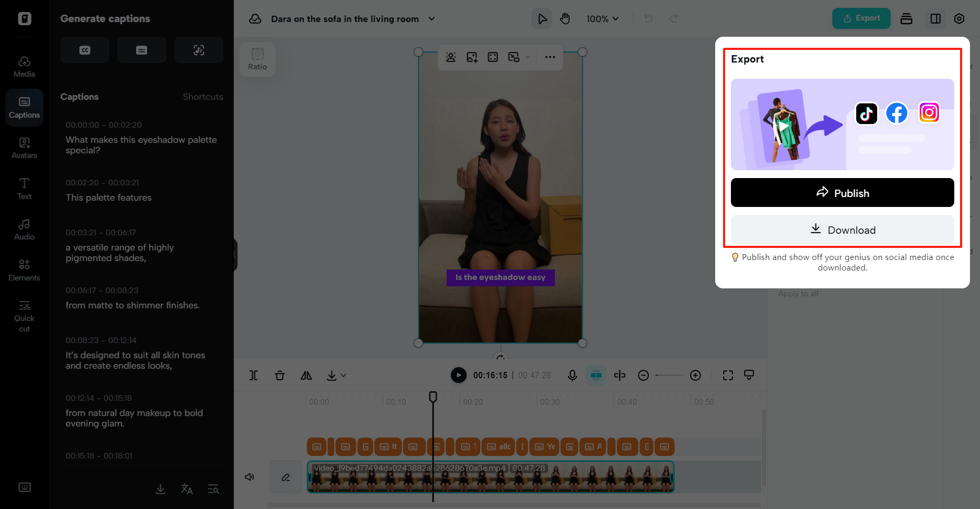Open the CC captions tab under Generate captions

tap(85, 49)
